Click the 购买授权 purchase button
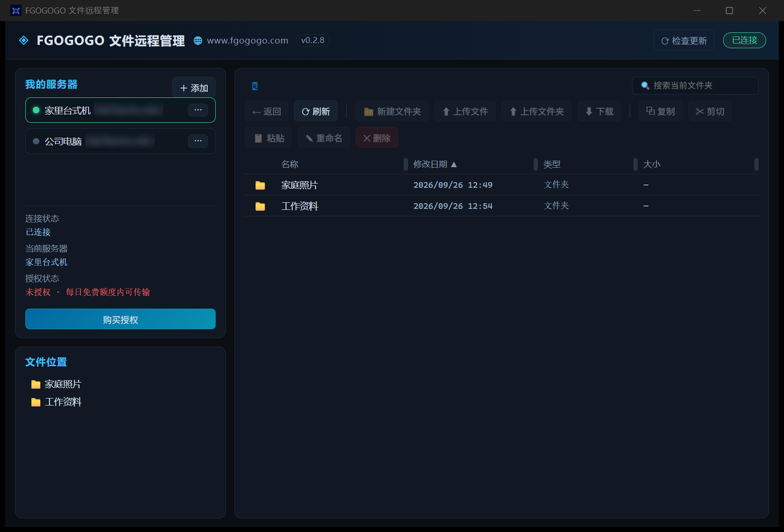 click(x=120, y=319)
